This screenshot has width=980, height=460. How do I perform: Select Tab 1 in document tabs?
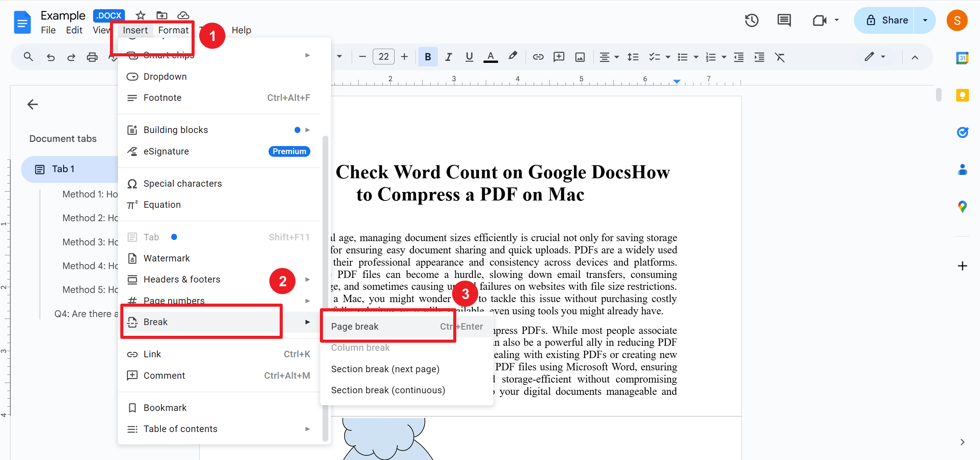[69, 169]
